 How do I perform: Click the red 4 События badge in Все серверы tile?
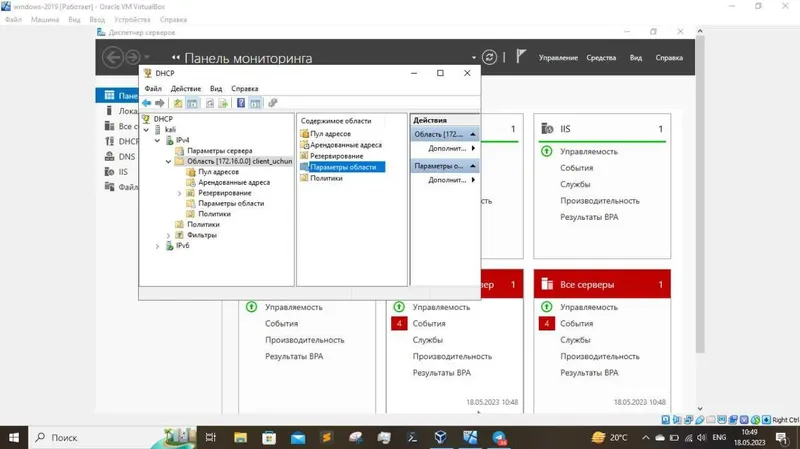pos(546,323)
